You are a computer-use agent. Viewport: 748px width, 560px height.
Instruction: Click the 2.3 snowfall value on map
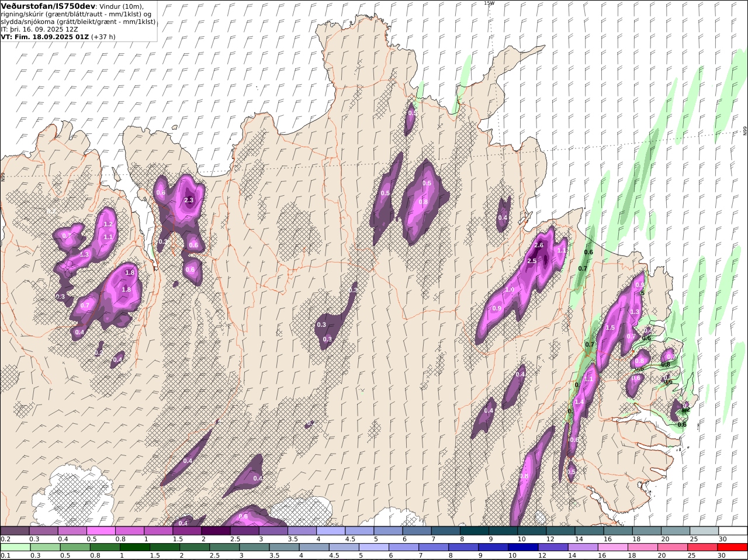[x=188, y=200]
